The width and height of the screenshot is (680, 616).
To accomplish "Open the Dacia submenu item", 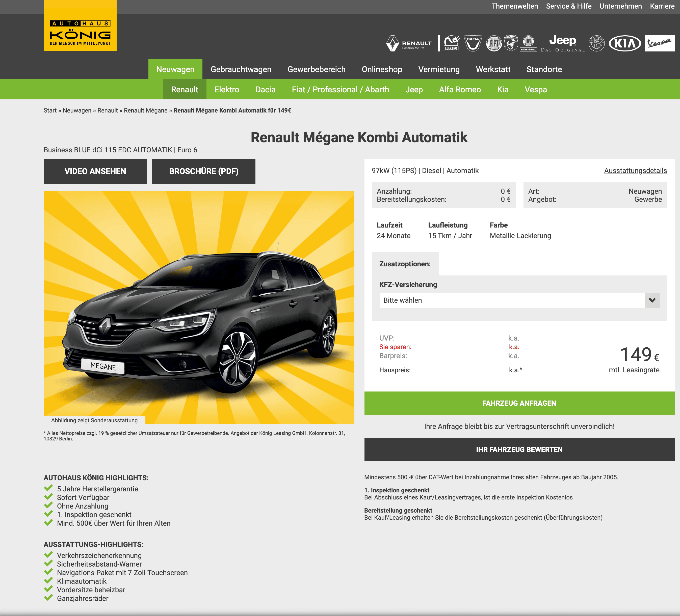I will pyautogui.click(x=266, y=89).
